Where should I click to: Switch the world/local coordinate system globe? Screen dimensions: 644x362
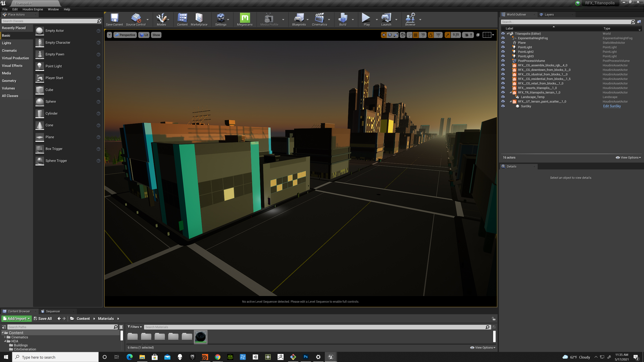[402, 35]
